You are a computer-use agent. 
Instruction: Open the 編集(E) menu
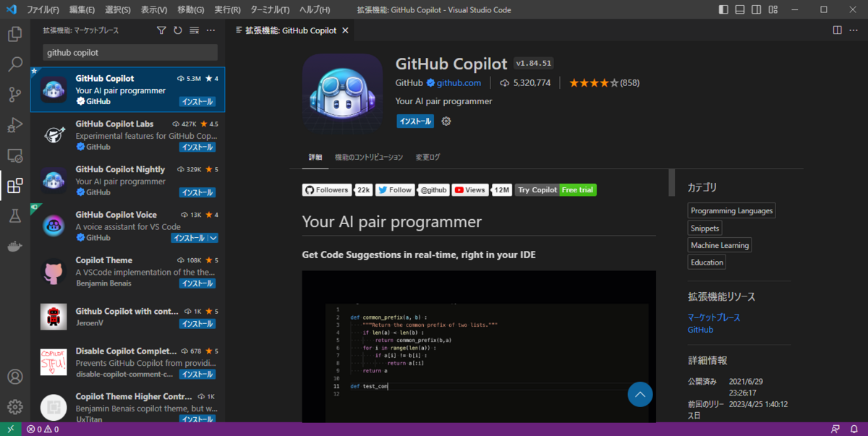point(82,9)
